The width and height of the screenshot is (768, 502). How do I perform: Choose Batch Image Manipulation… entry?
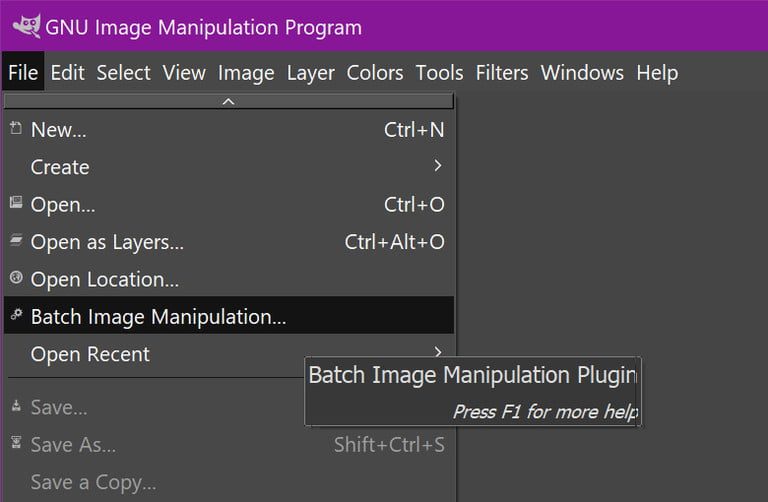tap(158, 317)
